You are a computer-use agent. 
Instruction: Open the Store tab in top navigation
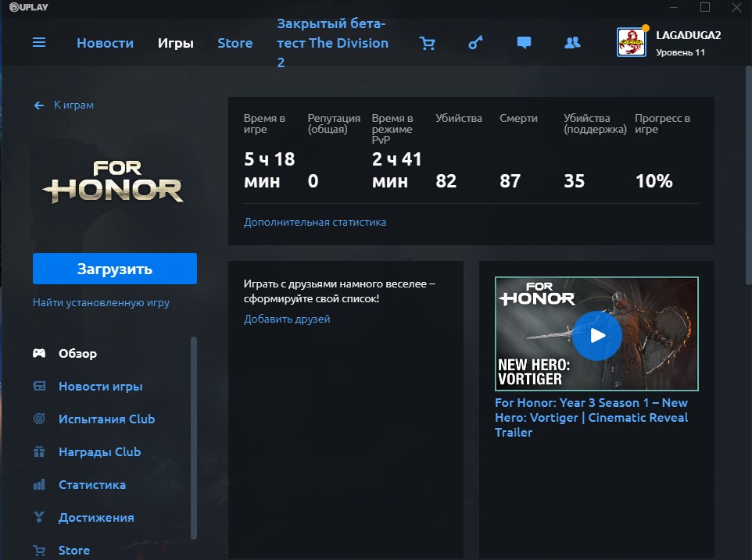[x=235, y=43]
